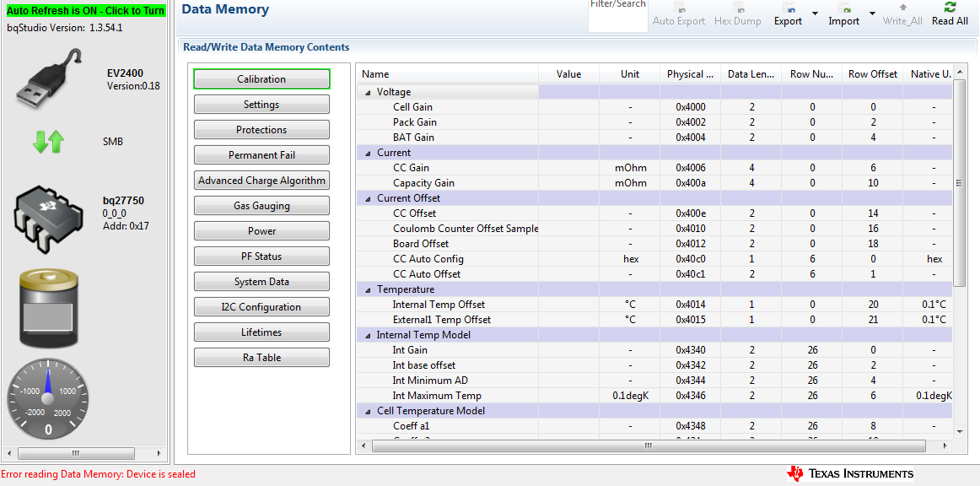Click the table's horizontal scrollbar thumb

[x=649, y=446]
